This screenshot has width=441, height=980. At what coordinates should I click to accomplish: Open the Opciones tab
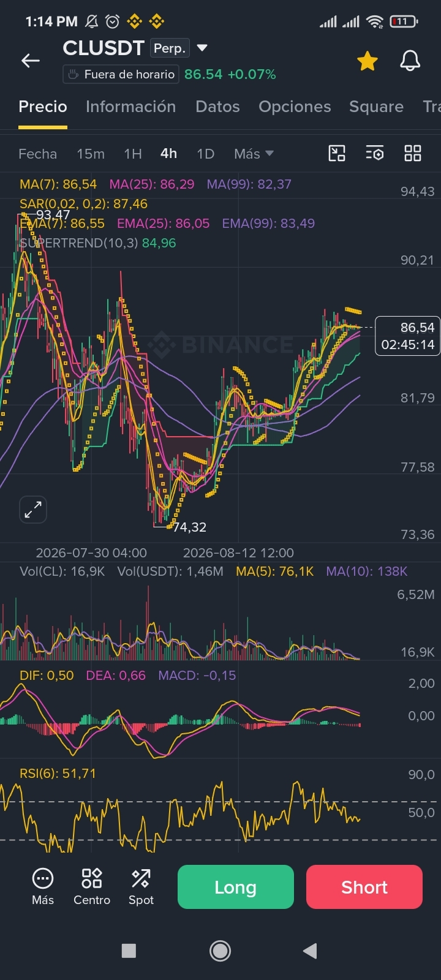(x=295, y=107)
